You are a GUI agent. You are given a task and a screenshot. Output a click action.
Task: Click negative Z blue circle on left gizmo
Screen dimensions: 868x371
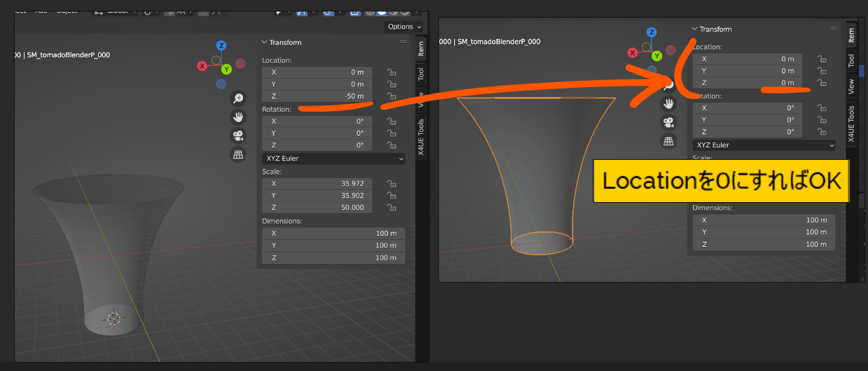222,84
